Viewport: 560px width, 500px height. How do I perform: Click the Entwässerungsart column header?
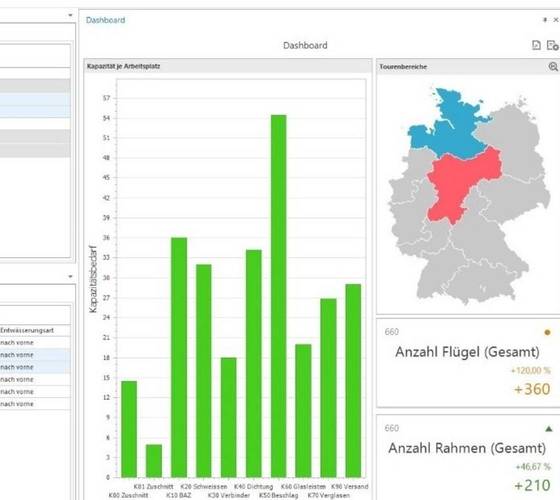(x=27, y=330)
